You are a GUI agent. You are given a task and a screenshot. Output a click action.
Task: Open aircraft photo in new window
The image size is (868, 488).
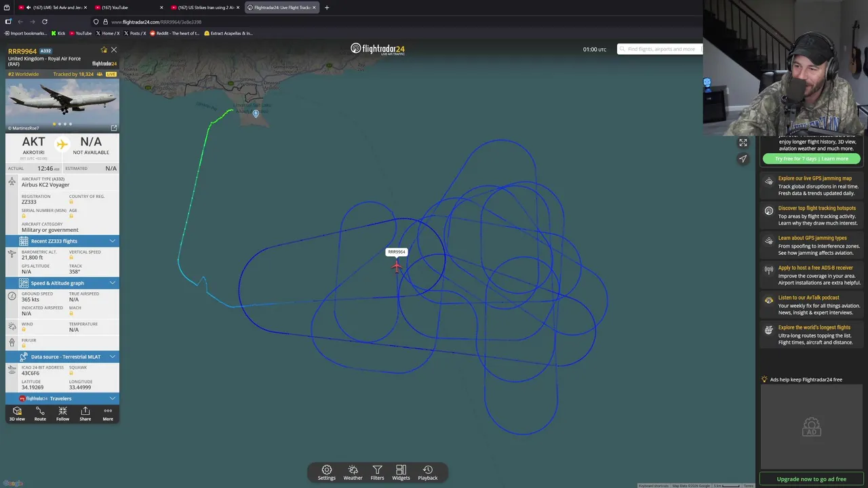click(x=114, y=127)
